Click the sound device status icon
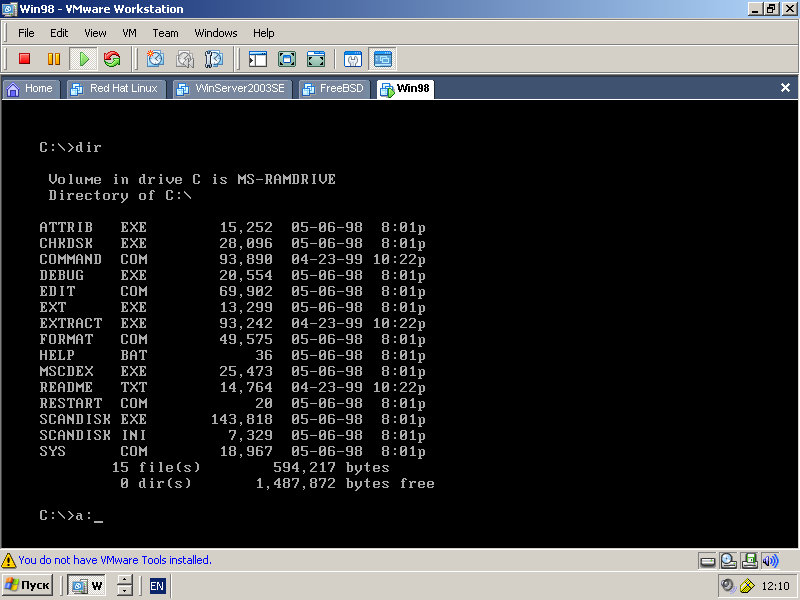This screenshot has height=600, width=800. tap(770, 561)
